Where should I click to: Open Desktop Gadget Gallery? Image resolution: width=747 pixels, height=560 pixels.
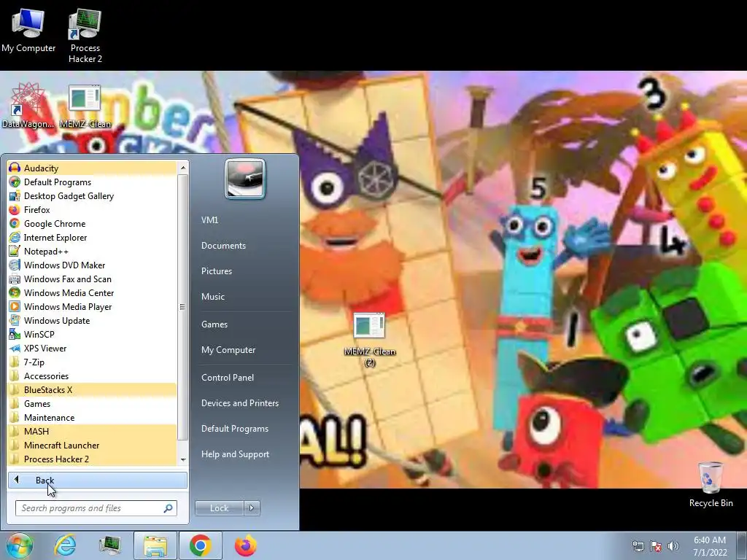pos(92,195)
